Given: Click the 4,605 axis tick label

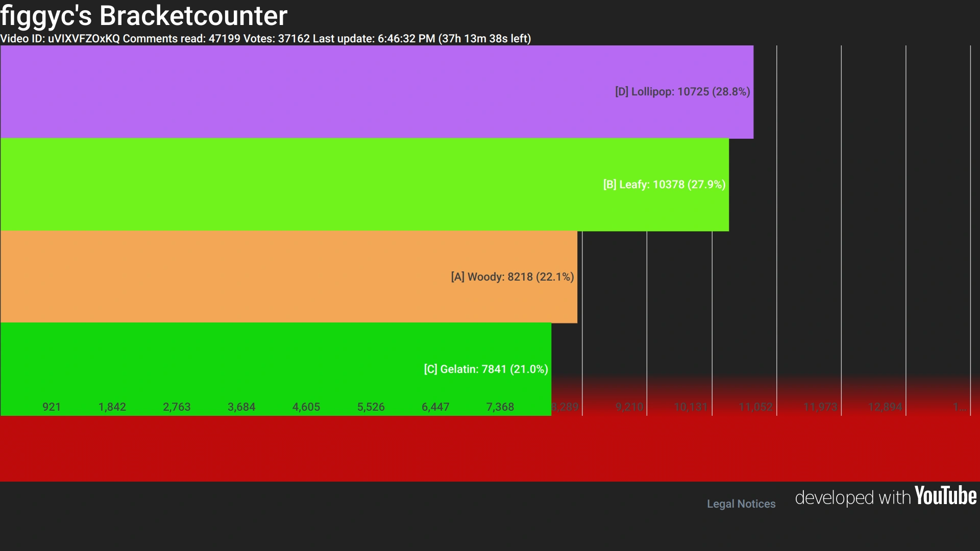Looking at the screenshot, I should coord(306,407).
